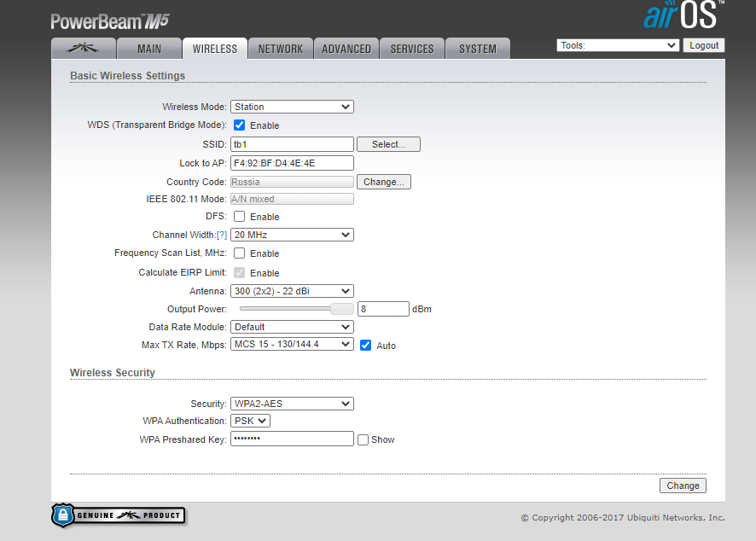Screen dimensions: 756x541
Task: Click the Lock to AP field
Action: pyautogui.click(x=292, y=163)
